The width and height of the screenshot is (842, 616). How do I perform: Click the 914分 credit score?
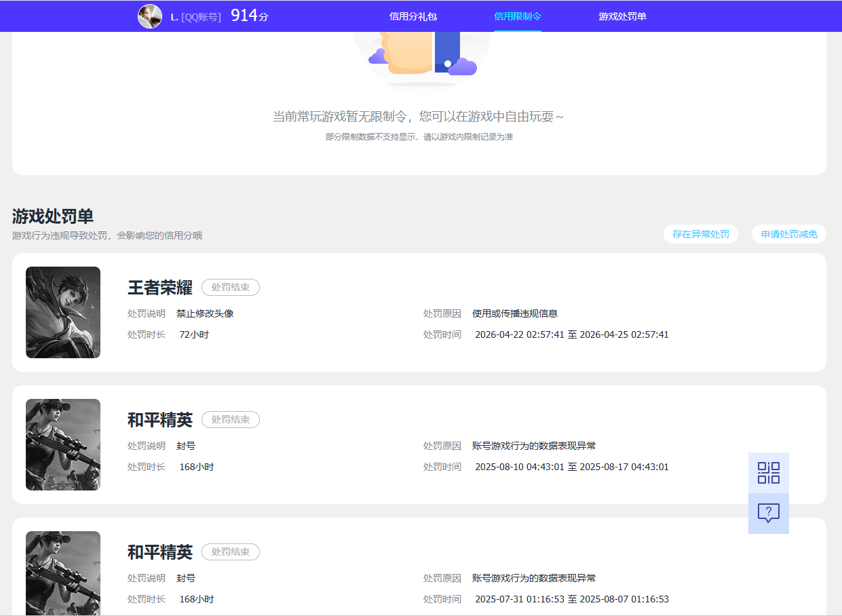(250, 16)
